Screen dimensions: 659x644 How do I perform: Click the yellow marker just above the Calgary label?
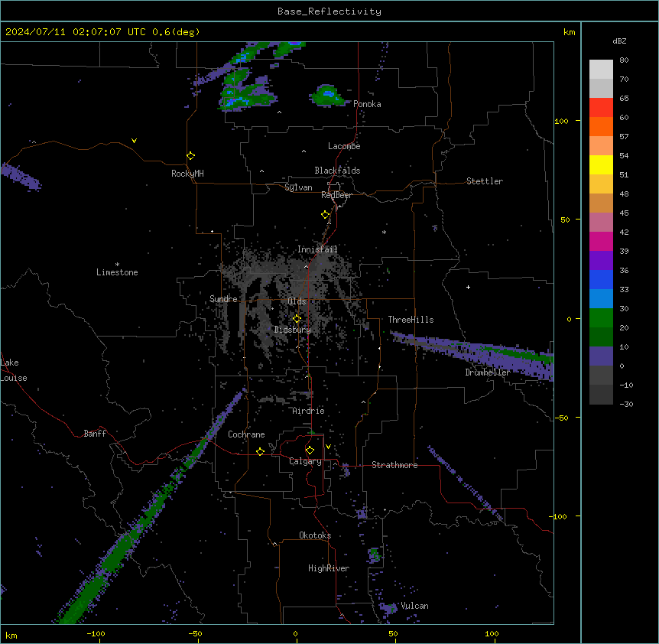point(310,450)
